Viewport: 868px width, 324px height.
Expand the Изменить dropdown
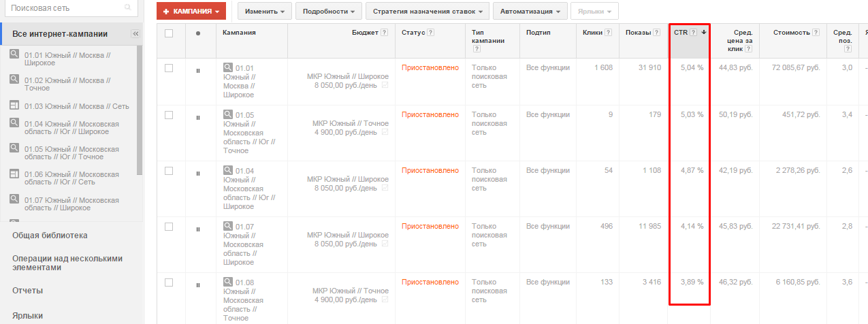265,12
